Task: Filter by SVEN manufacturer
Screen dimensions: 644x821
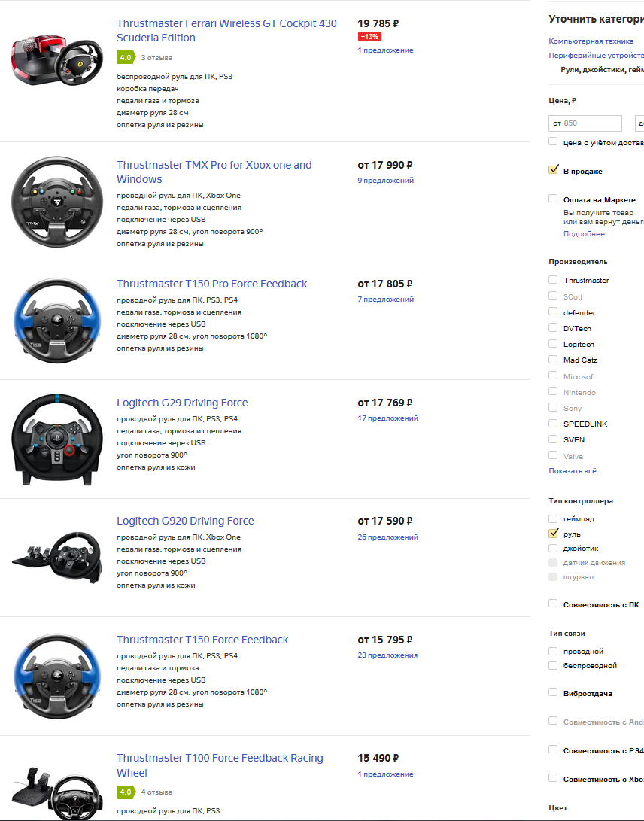Action: pyautogui.click(x=553, y=439)
